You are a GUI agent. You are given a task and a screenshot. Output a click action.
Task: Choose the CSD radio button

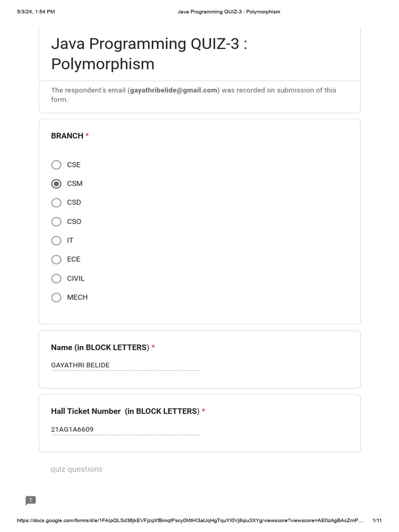point(56,203)
